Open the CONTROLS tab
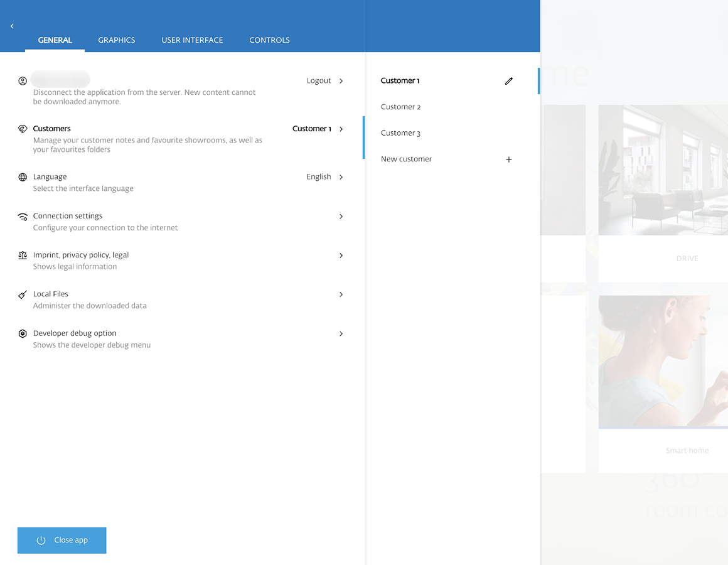Viewport: 728px width, 565px height. click(x=269, y=40)
